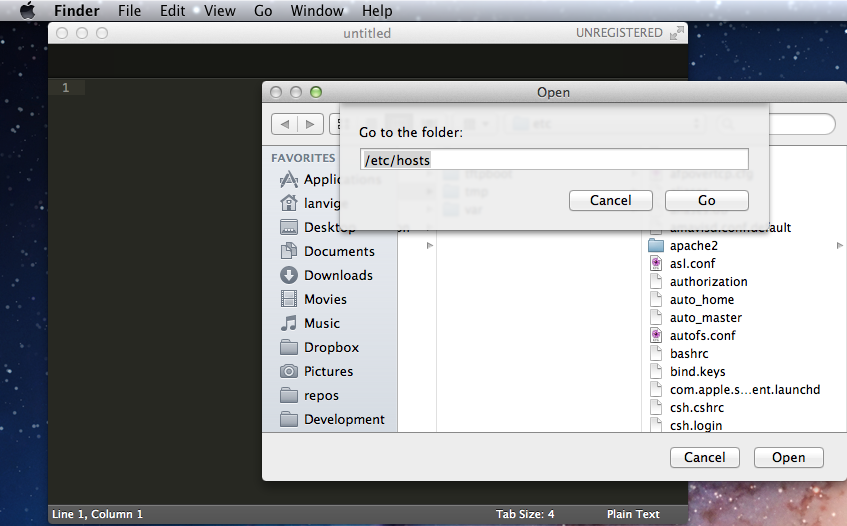Open the Finder menu
Image resolution: width=847 pixels, height=526 pixels.
point(77,11)
